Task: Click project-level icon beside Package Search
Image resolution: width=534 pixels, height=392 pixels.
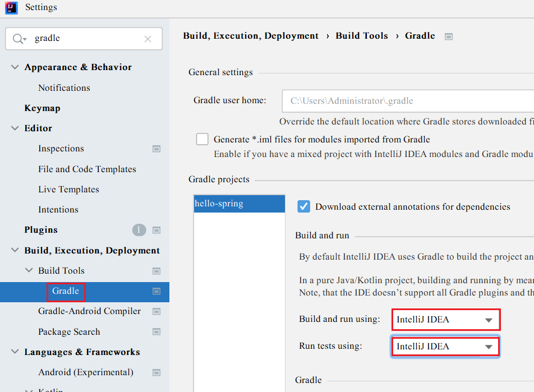Action: point(156,332)
